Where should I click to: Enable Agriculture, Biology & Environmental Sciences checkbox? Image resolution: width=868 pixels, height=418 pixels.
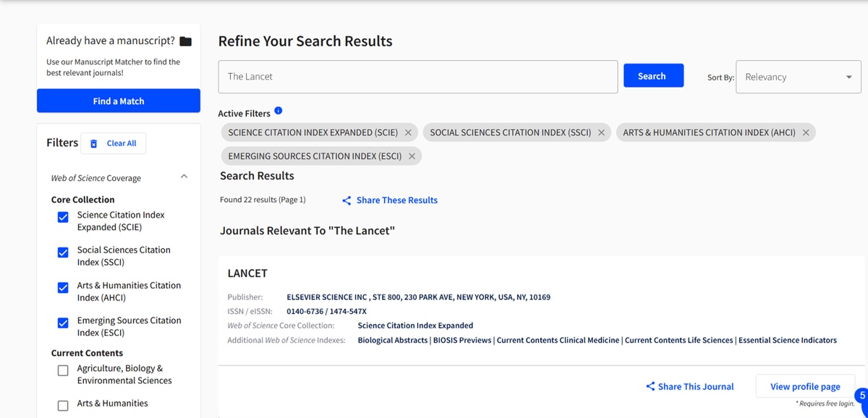click(x=63, y=370)
